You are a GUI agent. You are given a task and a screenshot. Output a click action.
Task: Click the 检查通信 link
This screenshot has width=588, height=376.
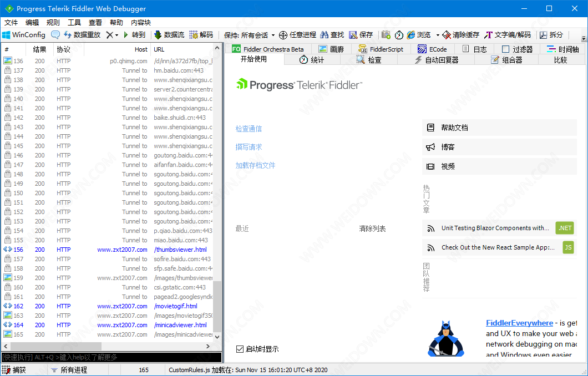click(249, 129)
